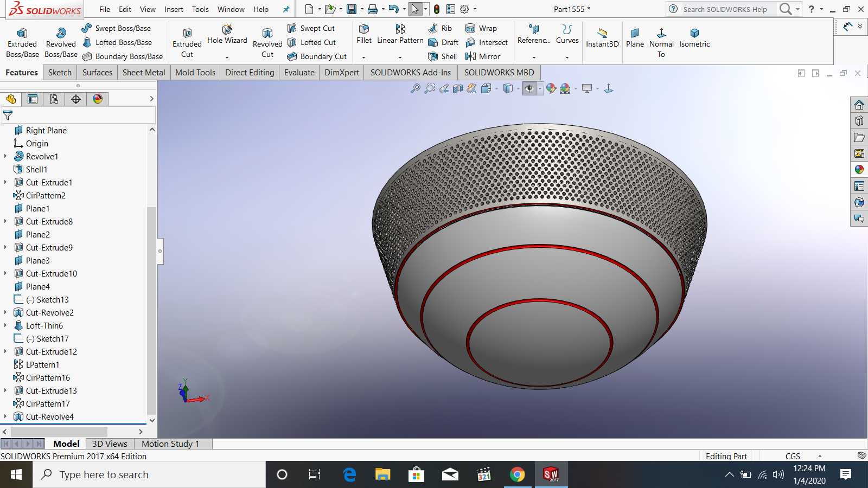The width and height of the screenshot is (868, 488).
Task: Pin the menu bar with the pushpin
Action: click(286, 9)
